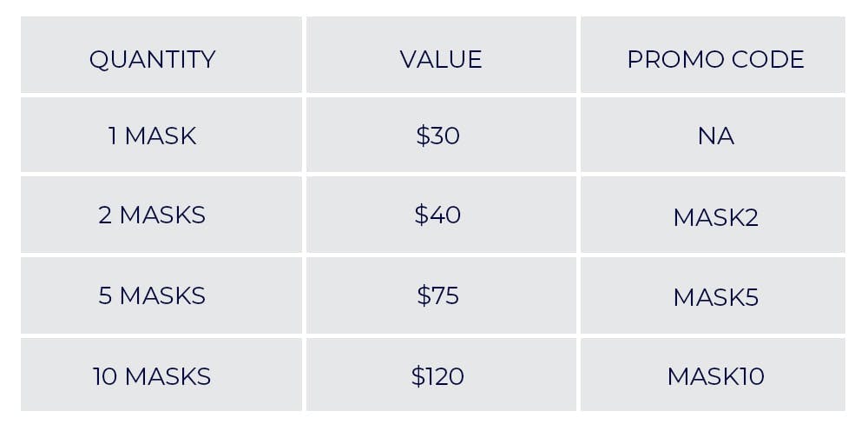Click the VALUE column header

[440, 59]
